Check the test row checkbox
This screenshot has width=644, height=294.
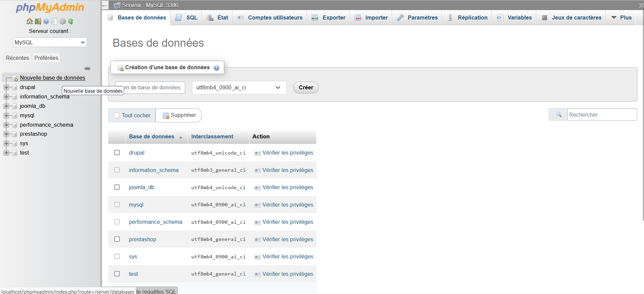[117, 274]
